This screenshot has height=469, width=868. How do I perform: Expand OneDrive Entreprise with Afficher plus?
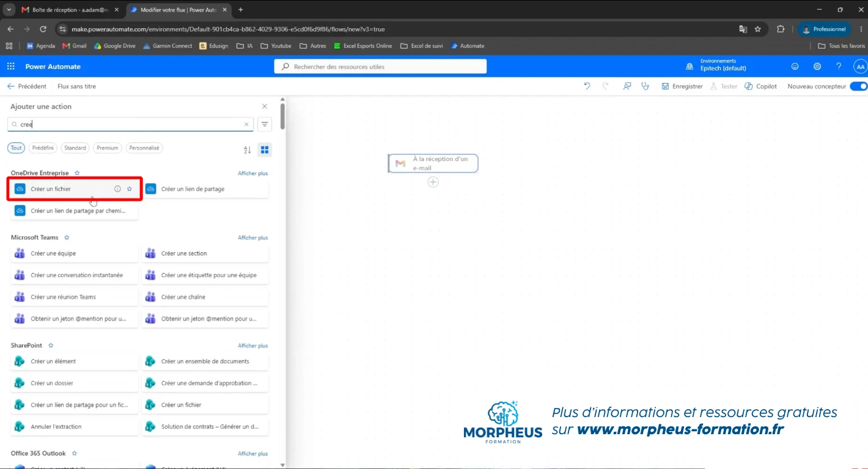(x=252, y=173)
